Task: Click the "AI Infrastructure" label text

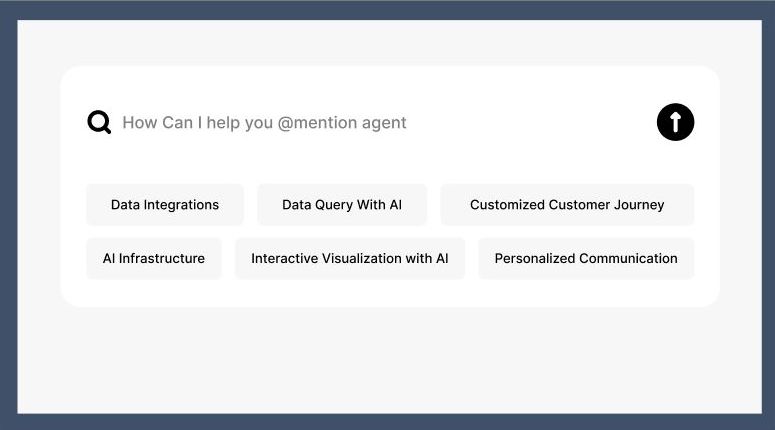Action: (x=154, y=259)
